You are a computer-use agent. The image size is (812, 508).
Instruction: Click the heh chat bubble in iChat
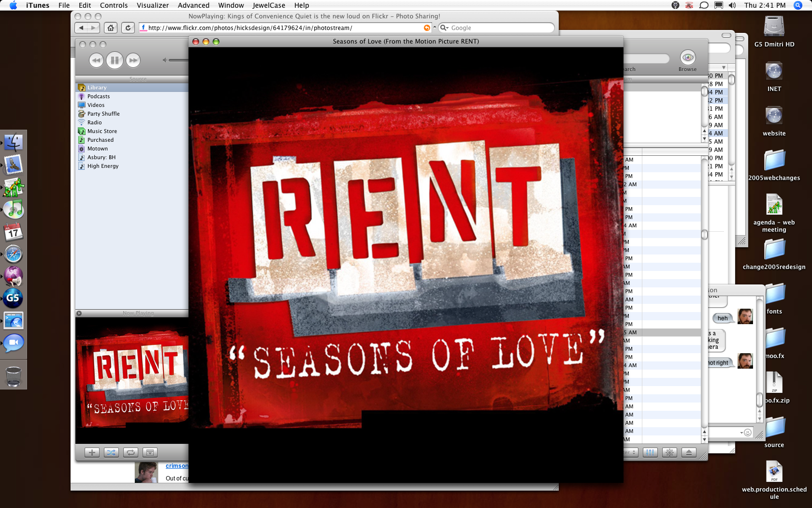click(723, 318)
